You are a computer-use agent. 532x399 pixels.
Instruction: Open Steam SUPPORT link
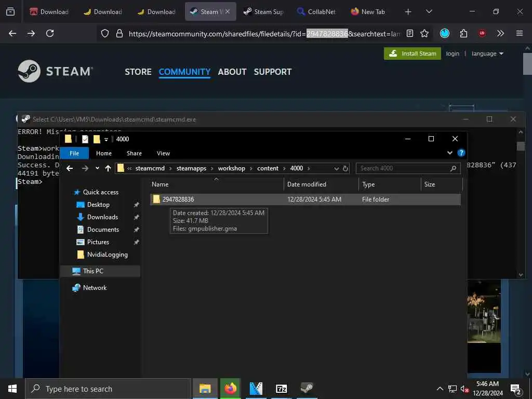[273, 72]
